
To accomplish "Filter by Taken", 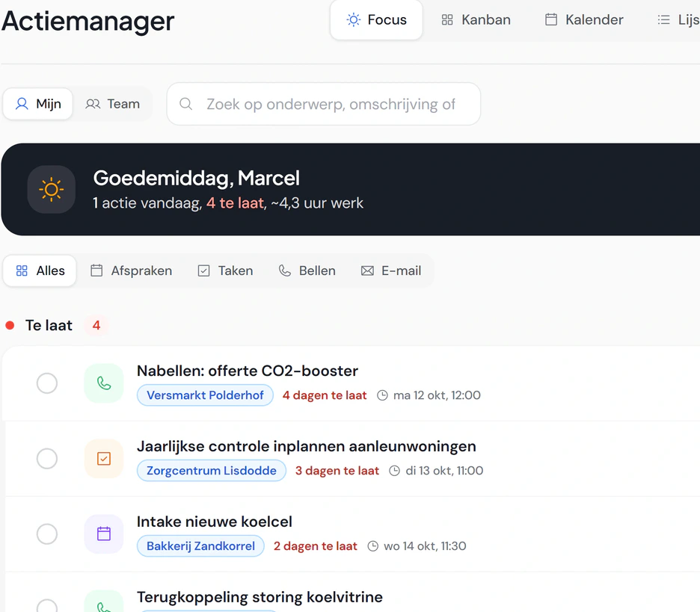I will (225, 271).
